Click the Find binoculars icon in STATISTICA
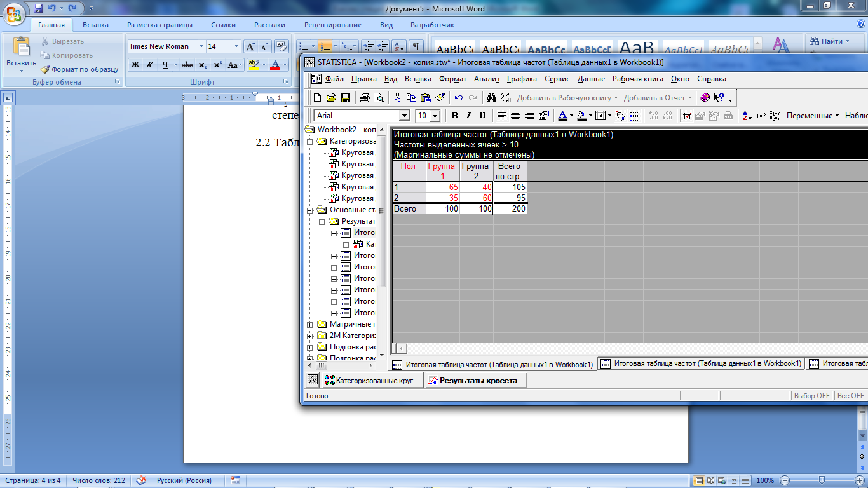This screenshot has width=868, height=488. [x=491, y=98]
